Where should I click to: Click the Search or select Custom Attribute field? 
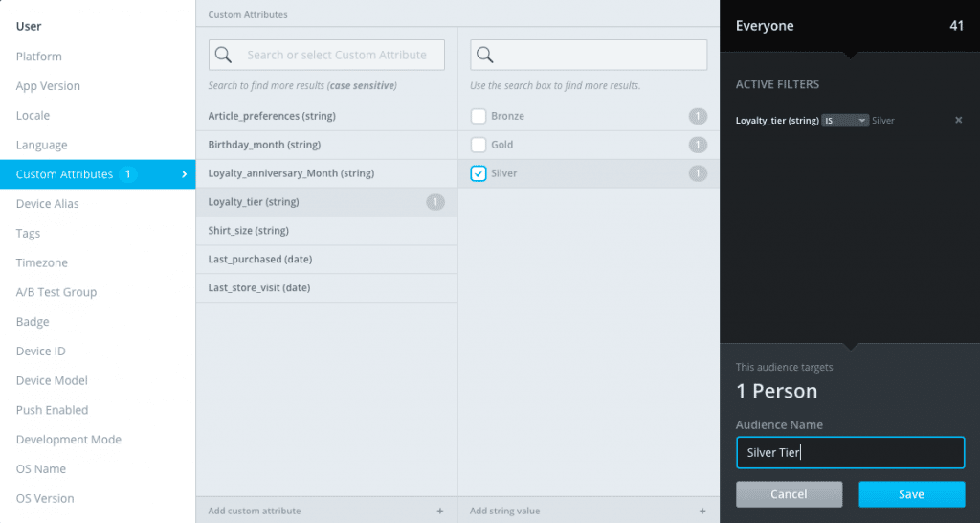pos(337,55)
